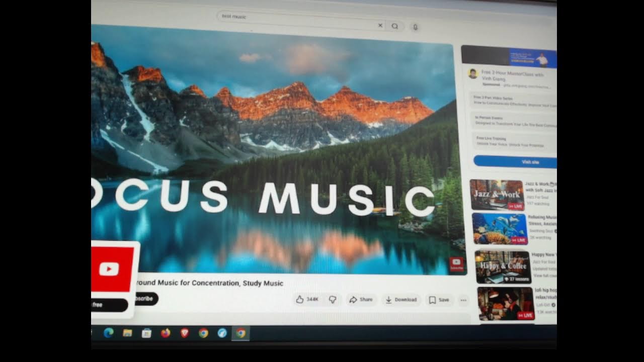The height and width of the screenshot is (362, 644).
Task: Click the 'Jazz & Work' video title text
Action: [540, 187]
